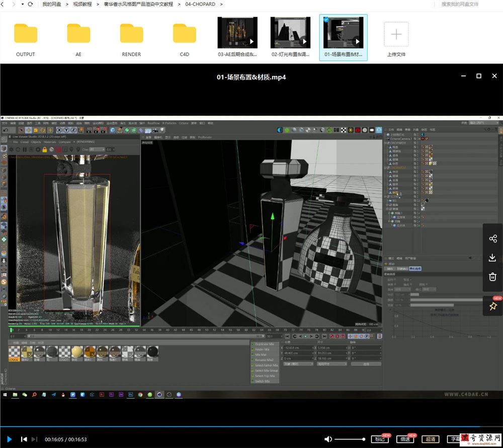
Task: Open the 超清 video quality selector
Action: tap(431, 439)
